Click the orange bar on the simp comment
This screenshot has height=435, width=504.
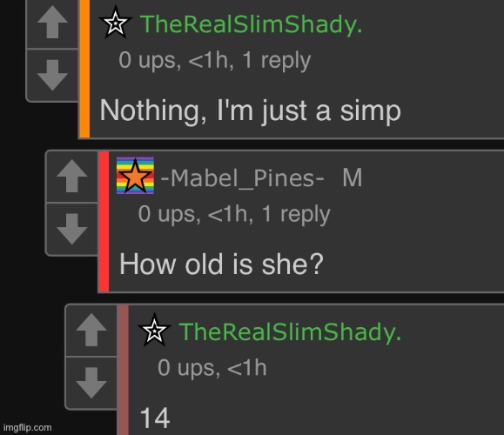84,69
